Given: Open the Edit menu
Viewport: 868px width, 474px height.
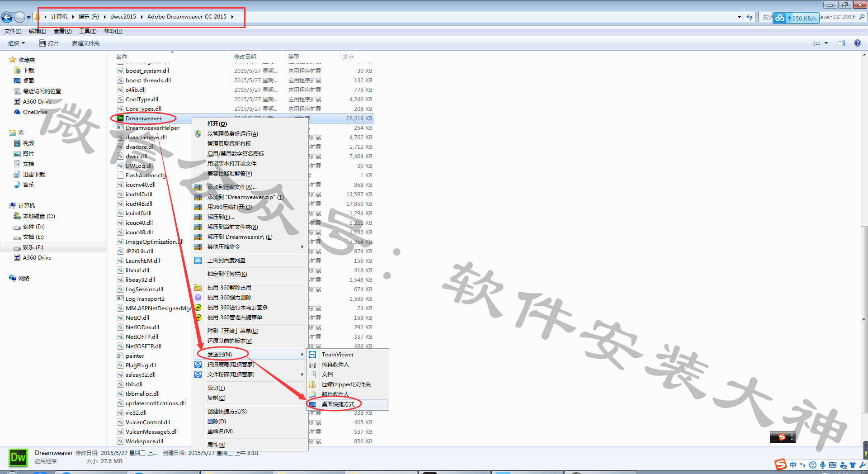Looking at the screenshot, I should pyautogui.click(x=38, y=31).
